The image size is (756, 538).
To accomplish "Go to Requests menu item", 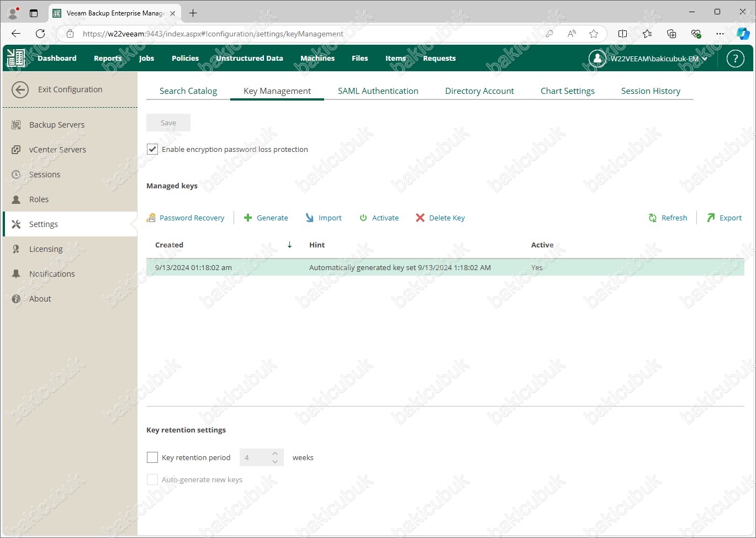I will pyautogui.click(x=439, y=58).
